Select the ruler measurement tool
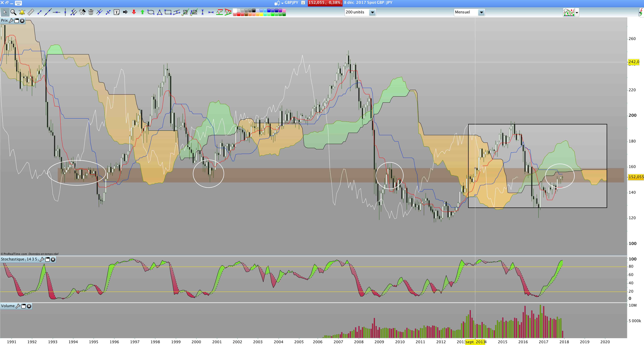The height and width of the screenshot is (345, 644). pos(31,12)
